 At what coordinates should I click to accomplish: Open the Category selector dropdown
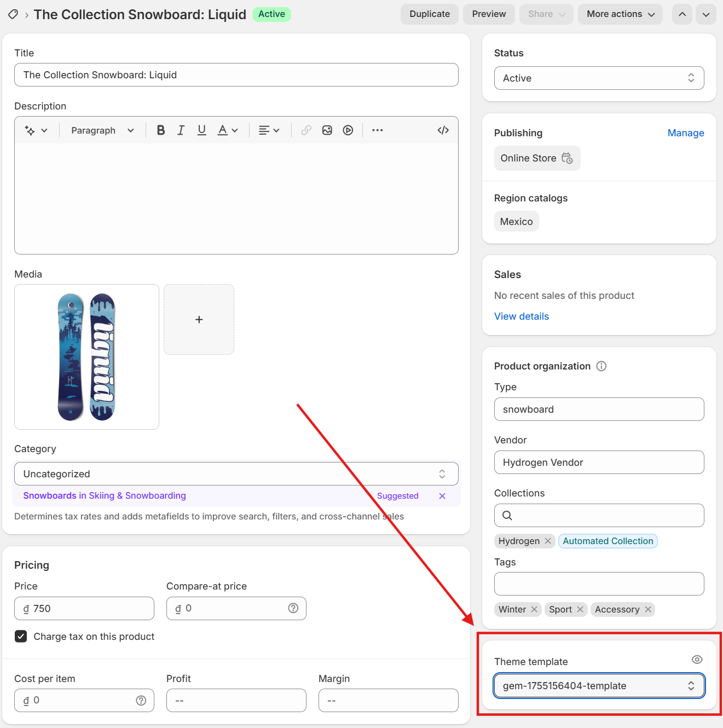[236, 474]
